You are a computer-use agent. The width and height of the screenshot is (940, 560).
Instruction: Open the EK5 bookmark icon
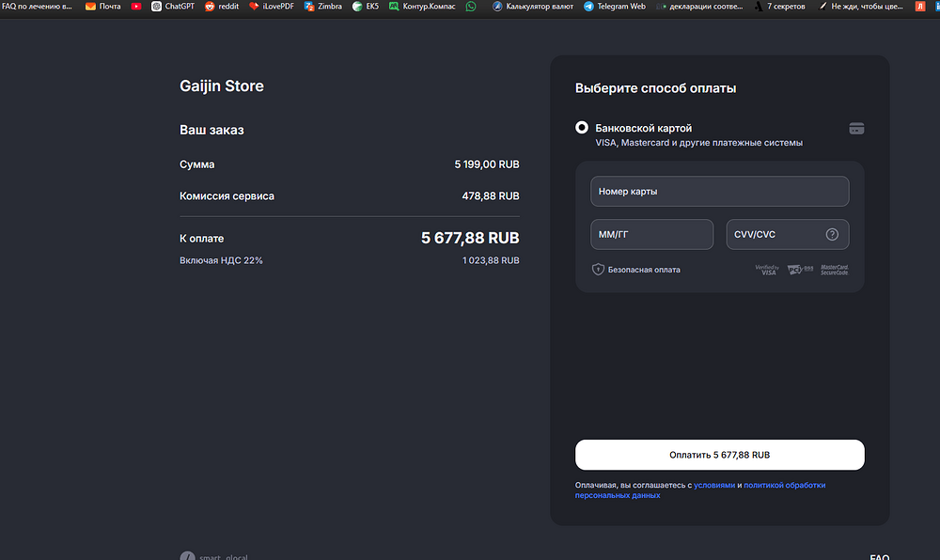click(x=357, y=7)
